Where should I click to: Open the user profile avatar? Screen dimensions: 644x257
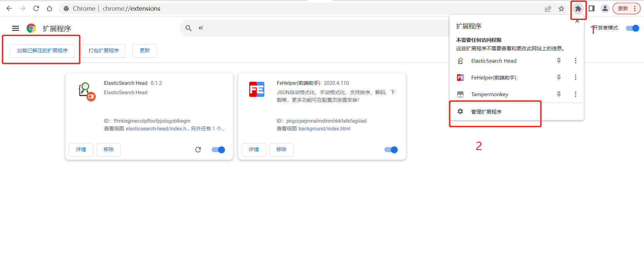click(x=605, y=8)
